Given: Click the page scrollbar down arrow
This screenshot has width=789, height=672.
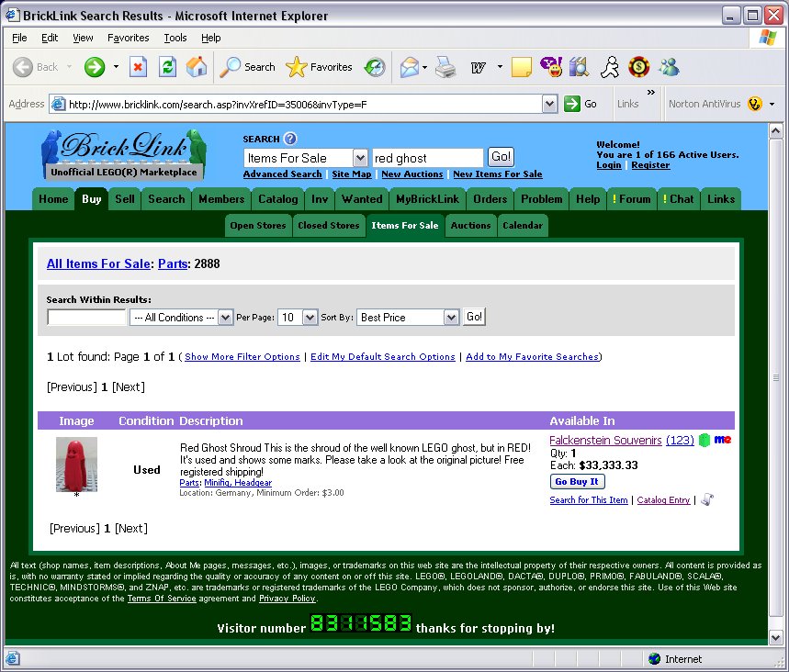Looking at the screenshot, I should coord(775,638).
